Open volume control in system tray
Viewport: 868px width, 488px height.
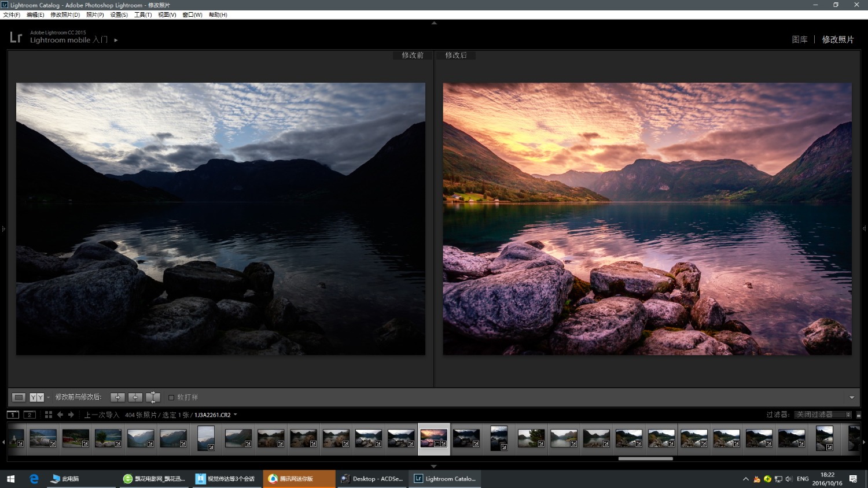[x=789, y=479]
